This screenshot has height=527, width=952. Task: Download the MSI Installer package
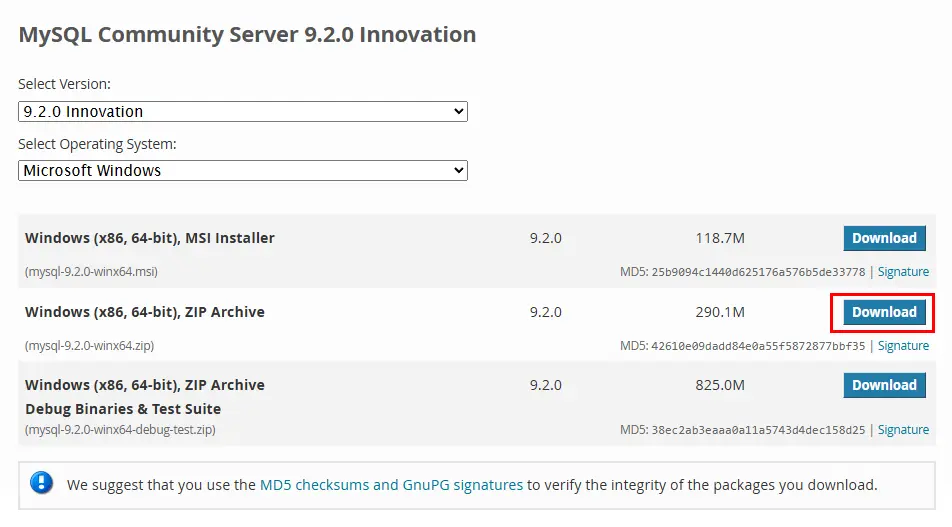(884, 238)
